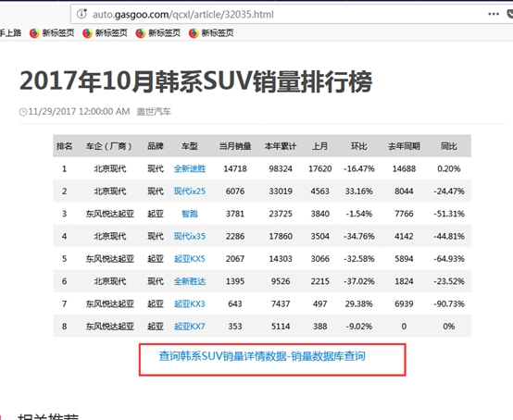Open the 起亚KX3 model link
The width and height of the screenshot is (513, 420).
click(x=190, y=304)
